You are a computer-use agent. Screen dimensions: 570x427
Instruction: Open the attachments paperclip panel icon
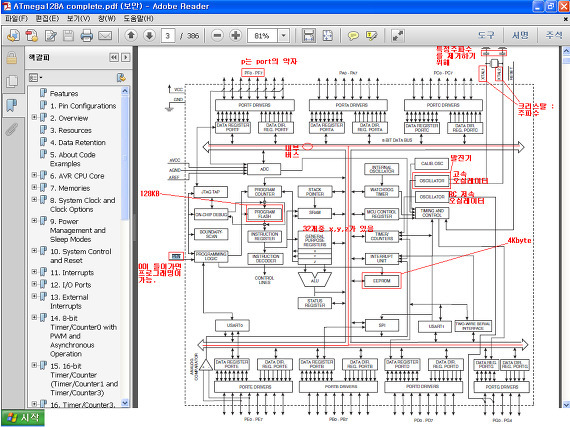(x=12, y=129)
